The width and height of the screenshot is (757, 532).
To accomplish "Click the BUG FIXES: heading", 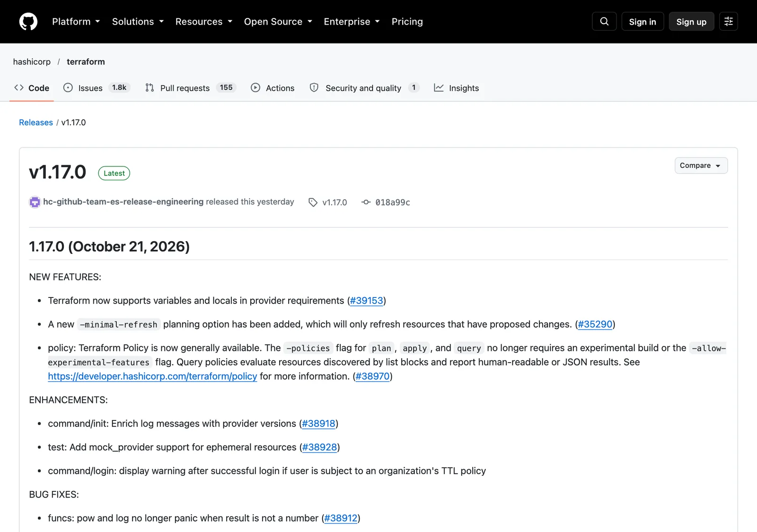I will pos(54,495).
